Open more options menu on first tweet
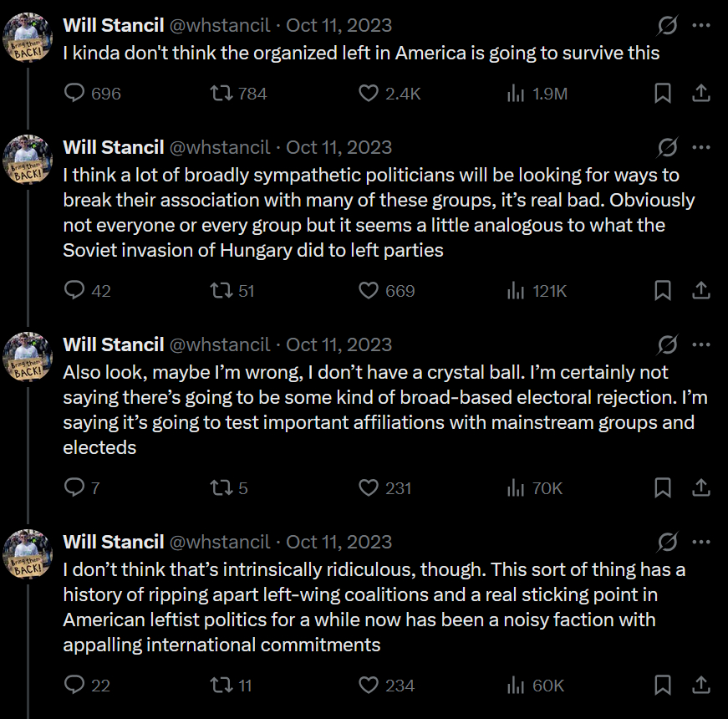The width and height of the screenshot is (728, 719). click(x=701, y=26)
